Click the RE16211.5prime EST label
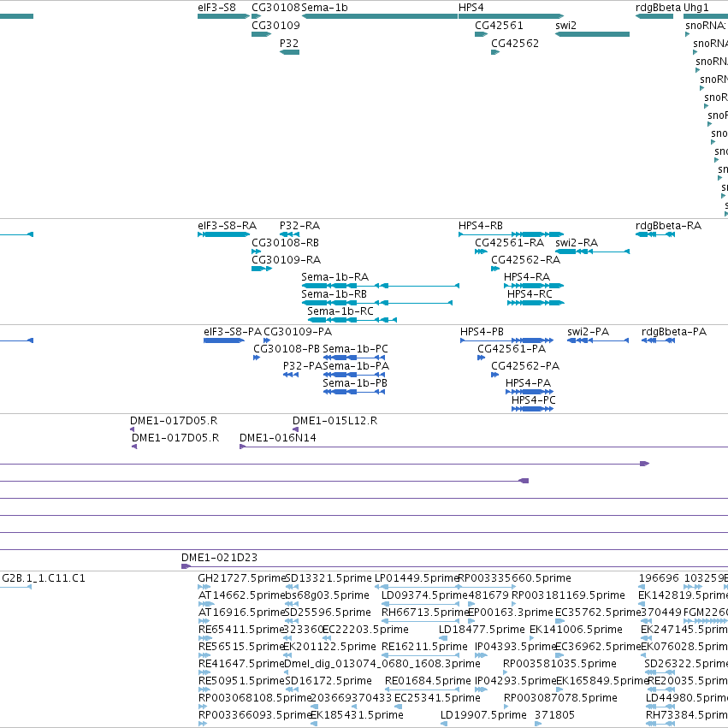 click(424, 648)
